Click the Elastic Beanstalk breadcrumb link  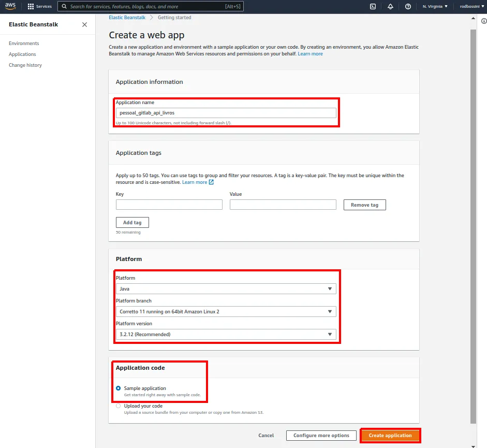coord(127,18)
